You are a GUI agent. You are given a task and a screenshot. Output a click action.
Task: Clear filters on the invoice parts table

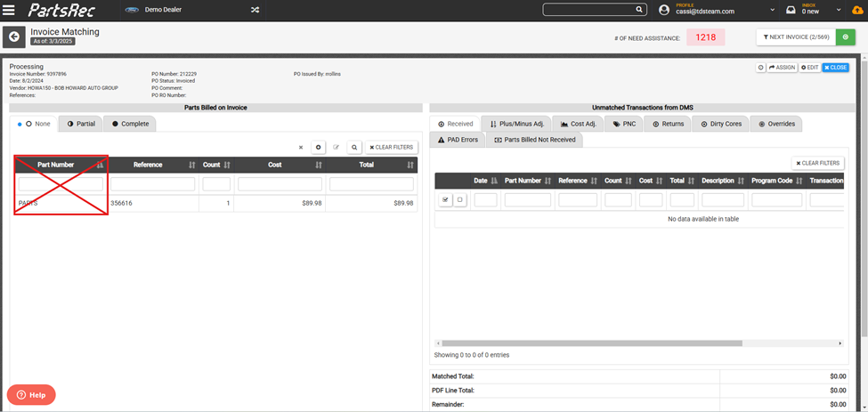tap(392, 148)
